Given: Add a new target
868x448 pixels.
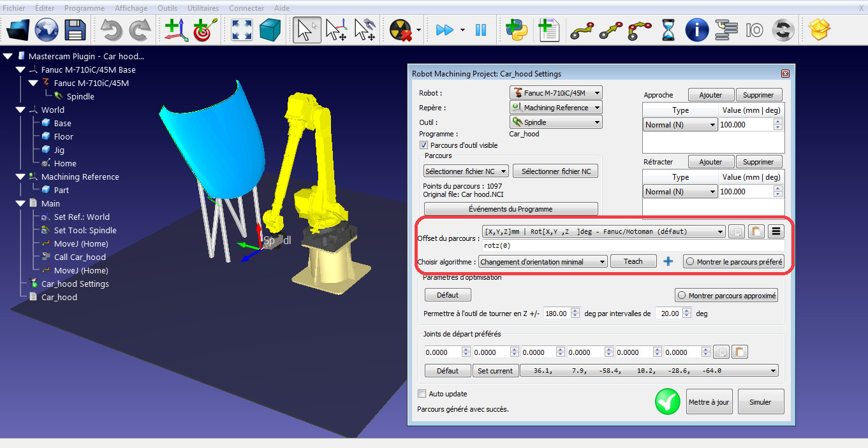Looking at the screenshot, I should coord(204,30).
